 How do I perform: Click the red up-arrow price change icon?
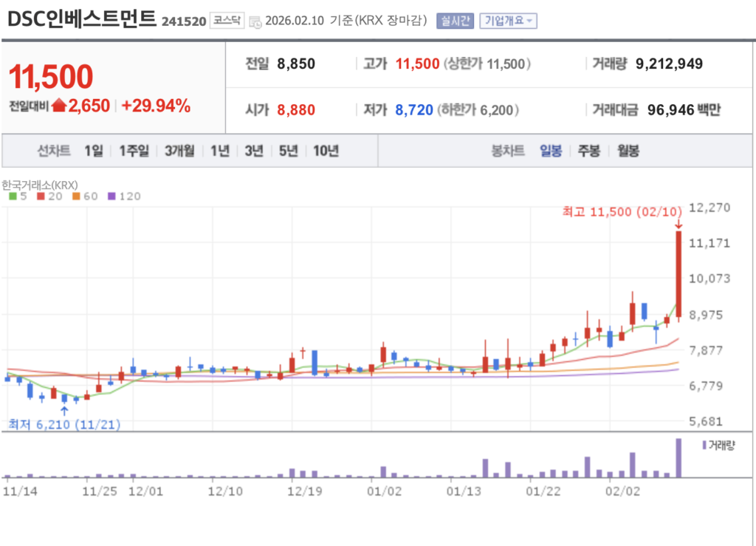tap(59, 106)
